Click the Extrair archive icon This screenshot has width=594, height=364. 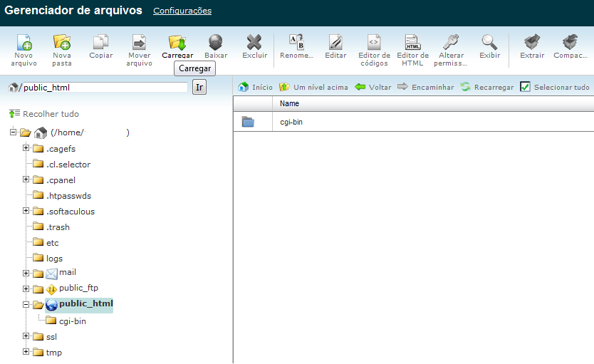pos(532,43)
